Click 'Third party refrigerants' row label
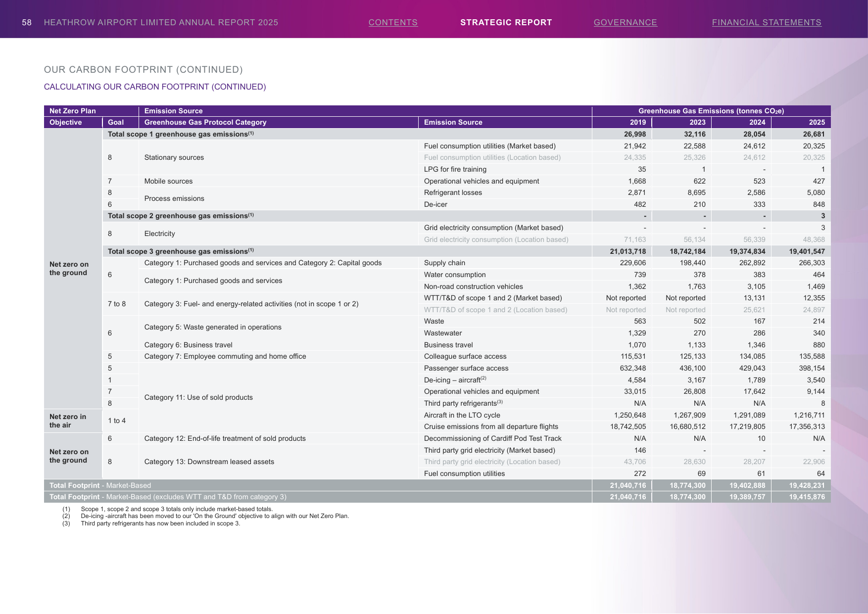The width and height of the screenshot is (868, 614). point(463,403)
